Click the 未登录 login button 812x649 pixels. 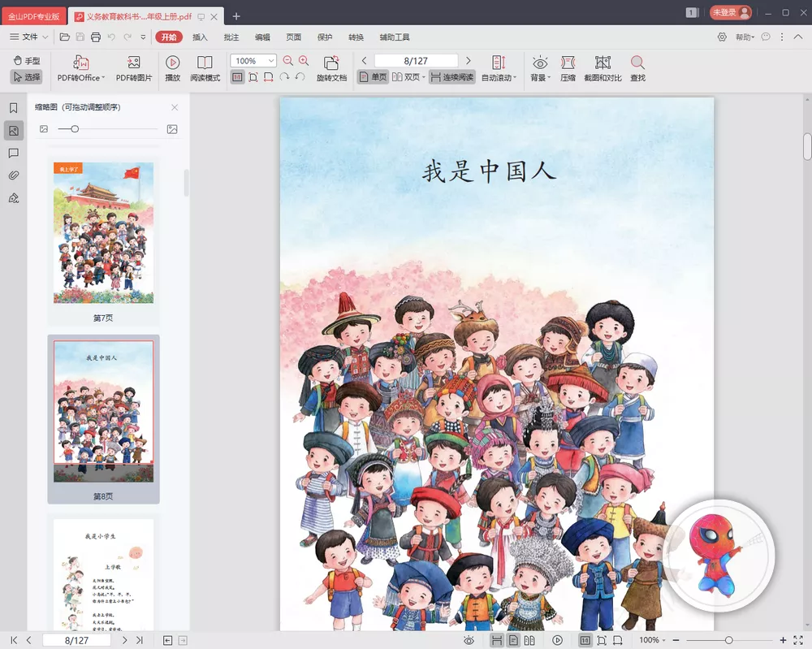pyautogui.click(x=728, y=12)
